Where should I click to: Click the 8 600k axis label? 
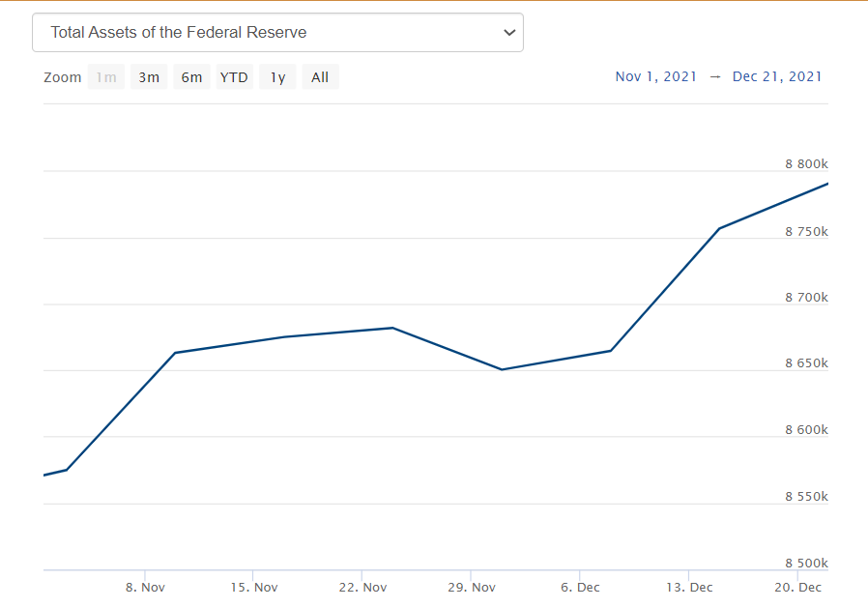coord(806,430)
